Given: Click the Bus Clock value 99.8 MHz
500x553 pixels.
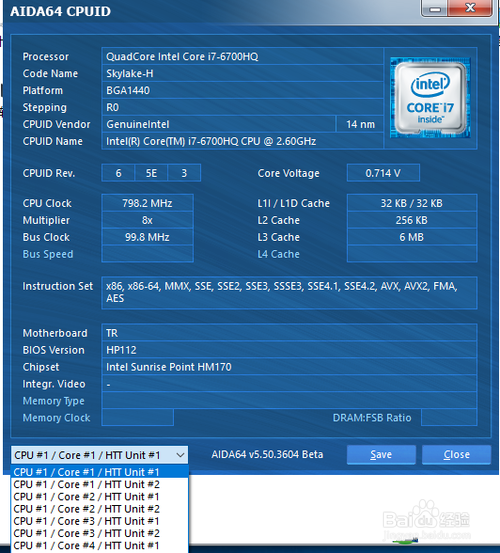Looking at the screenshot, I should coord(147,237).
